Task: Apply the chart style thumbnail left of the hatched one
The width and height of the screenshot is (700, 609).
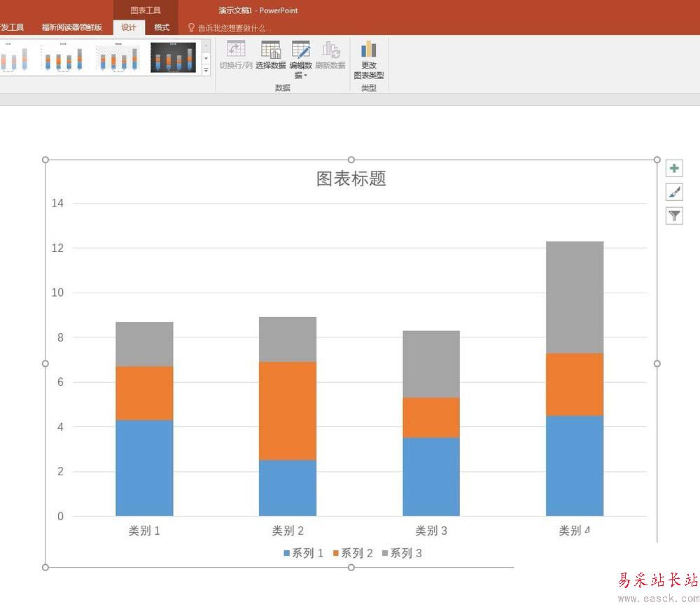Action: pos(64,57)
